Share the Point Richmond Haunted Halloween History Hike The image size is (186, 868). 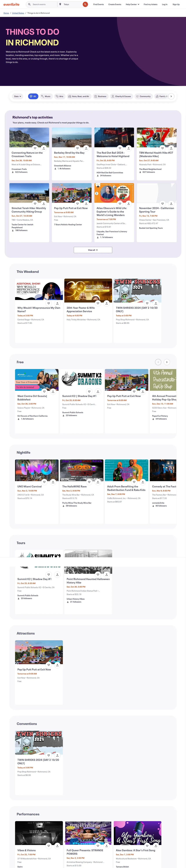click(107, 574)
